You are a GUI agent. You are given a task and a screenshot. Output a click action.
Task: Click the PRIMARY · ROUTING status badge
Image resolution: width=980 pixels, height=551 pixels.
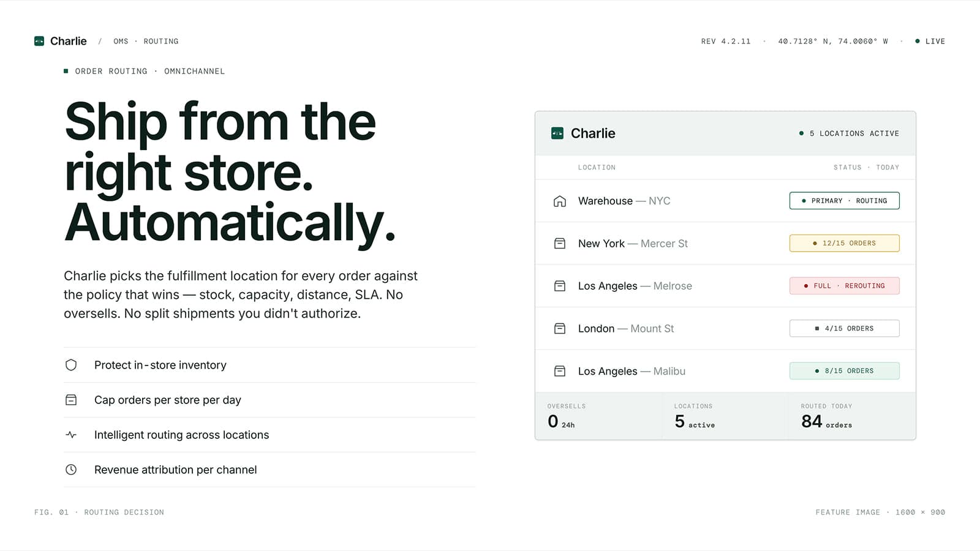pyautogui.click(x=845, y=201)
